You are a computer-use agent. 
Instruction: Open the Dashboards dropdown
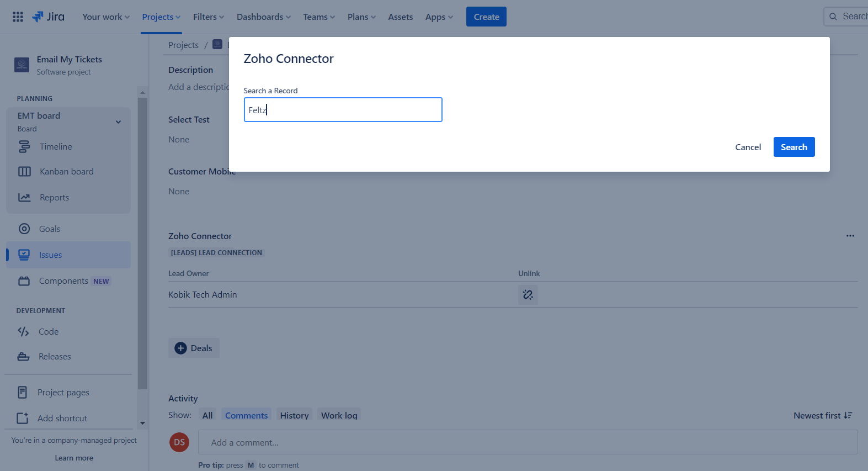[x=264, y=17]
